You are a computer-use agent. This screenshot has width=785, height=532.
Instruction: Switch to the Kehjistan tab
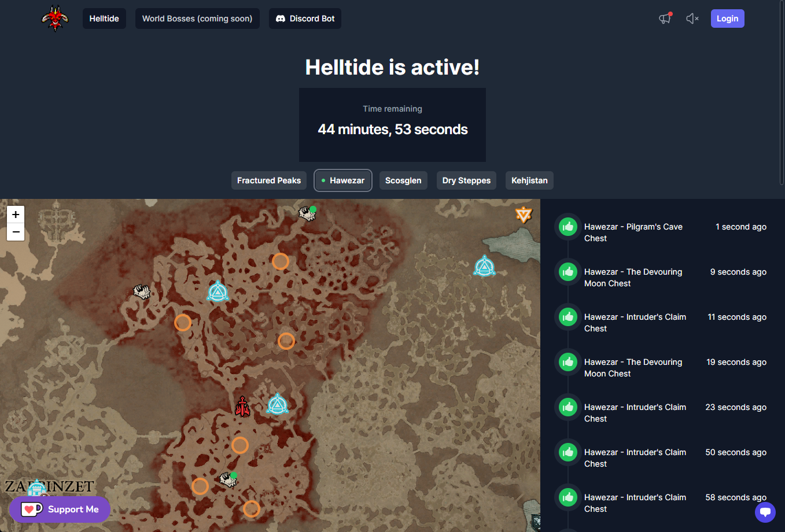coord(529,180)
